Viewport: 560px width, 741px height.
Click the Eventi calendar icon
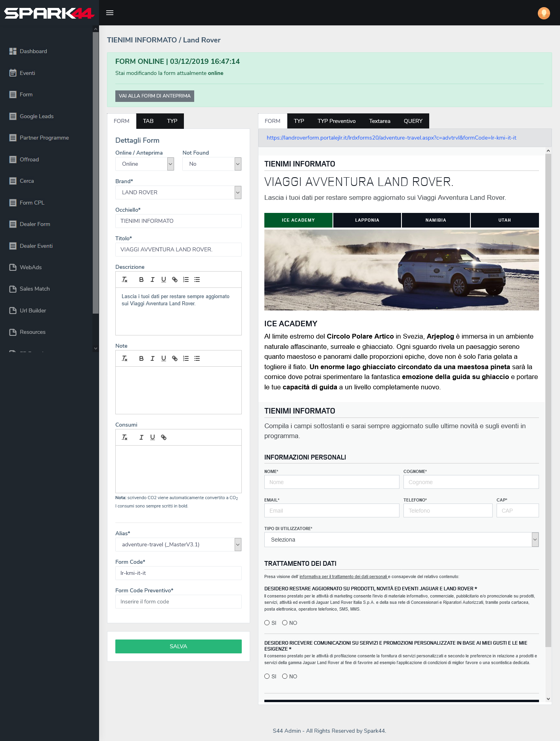click(13, 73)
